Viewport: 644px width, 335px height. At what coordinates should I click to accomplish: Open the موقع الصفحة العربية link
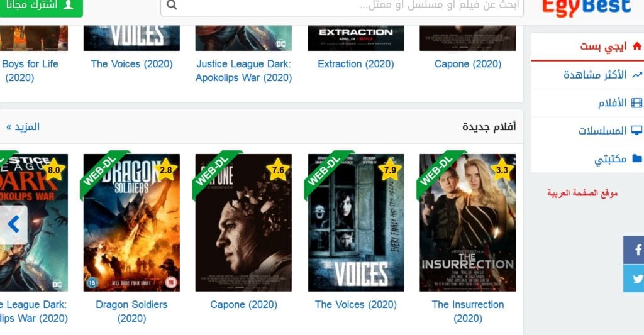pos(582,193)
